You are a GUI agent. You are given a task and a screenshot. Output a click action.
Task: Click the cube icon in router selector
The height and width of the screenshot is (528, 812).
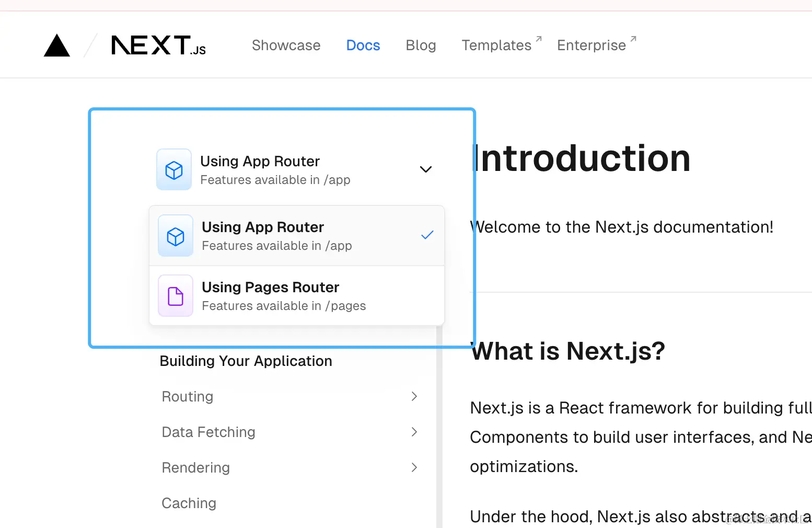(x=174, y=170)
